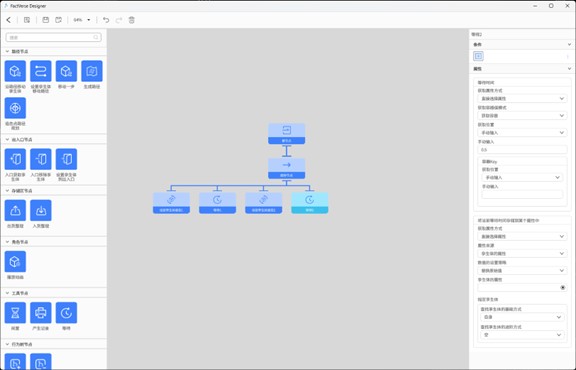Click the magnifier icon in search box
This screenshot has width=576, height=370.
pyautogui.click(x=96, y=37)
